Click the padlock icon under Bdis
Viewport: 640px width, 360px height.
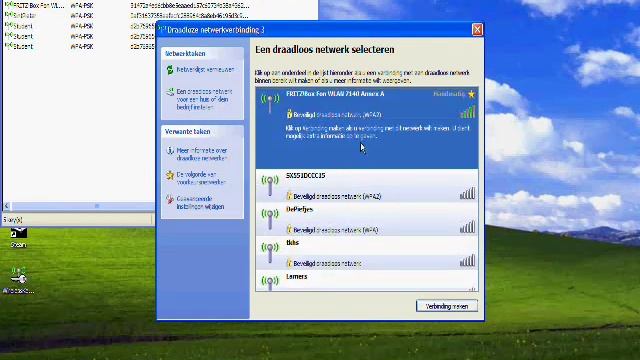[x=289, y=263]
